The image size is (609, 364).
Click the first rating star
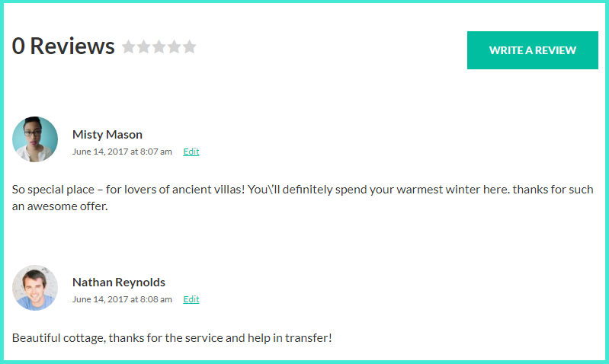click(x=129, y=46)
